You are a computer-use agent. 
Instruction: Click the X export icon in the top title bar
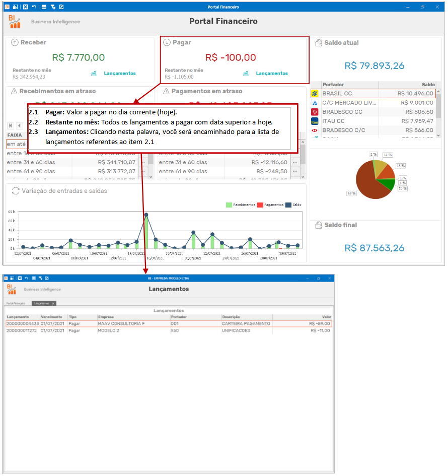26,7
